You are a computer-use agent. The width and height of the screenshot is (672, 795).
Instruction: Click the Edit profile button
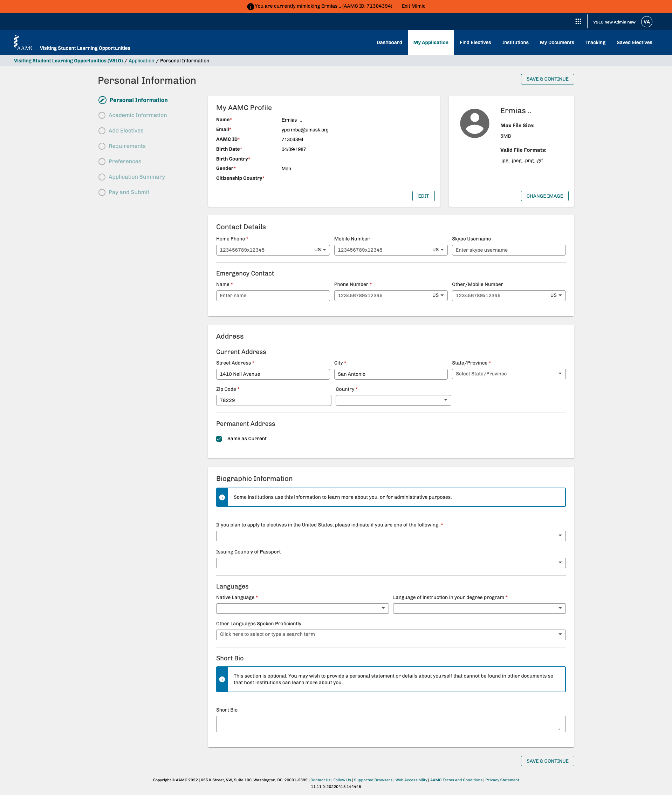pos(423,196)
